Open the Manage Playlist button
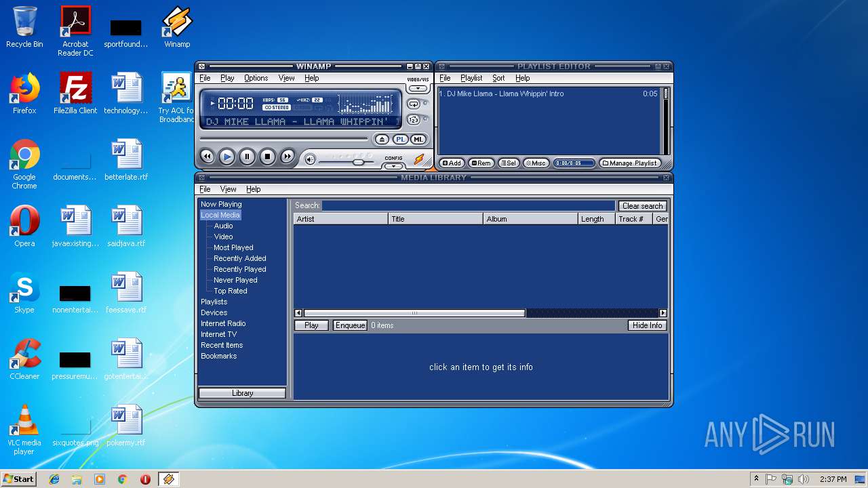The width and height of the screenshot is (868, 488). click(x=630, y=163)
